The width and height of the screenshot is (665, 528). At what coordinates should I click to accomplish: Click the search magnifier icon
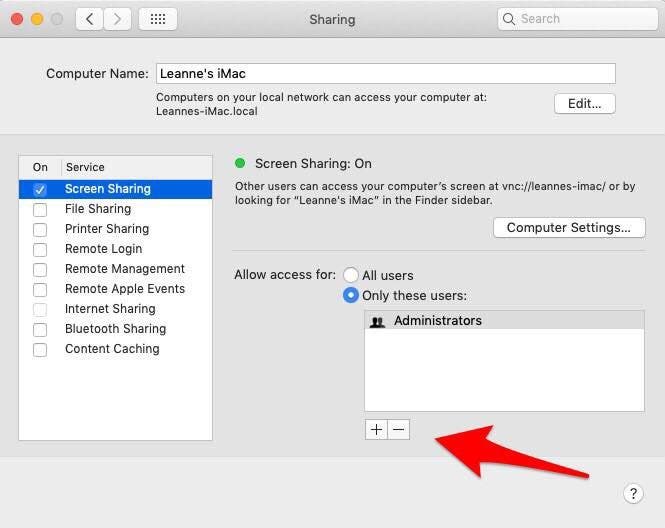[x=510, y=19]
